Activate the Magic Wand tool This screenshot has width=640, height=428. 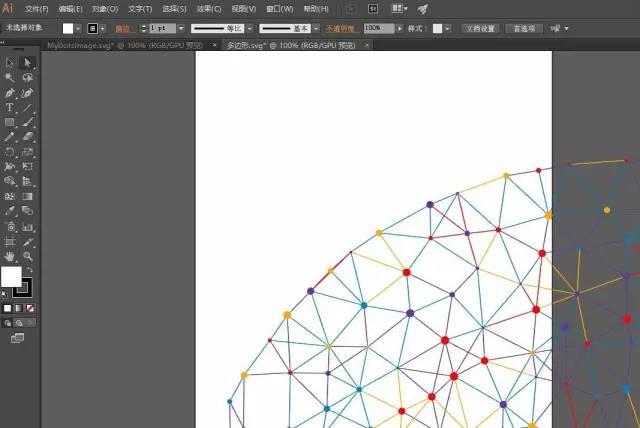click(x=10, y=77)
